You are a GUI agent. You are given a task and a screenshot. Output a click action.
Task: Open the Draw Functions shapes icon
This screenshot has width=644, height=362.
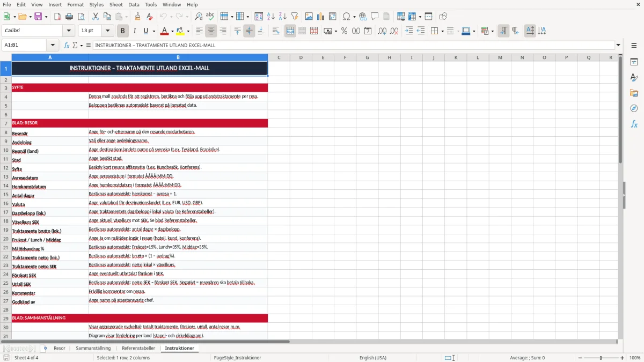coord(443,17)
